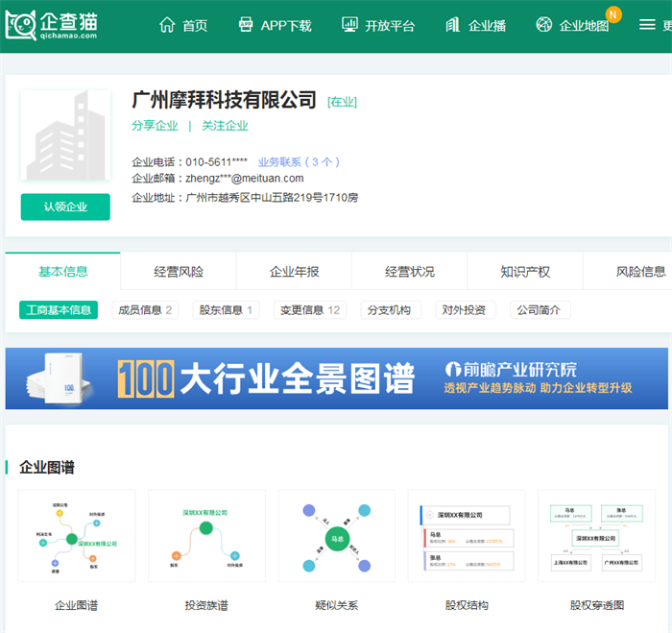Select the 基本信息 tab
This screenshot has width=672, height=633.
pos(63,272)
